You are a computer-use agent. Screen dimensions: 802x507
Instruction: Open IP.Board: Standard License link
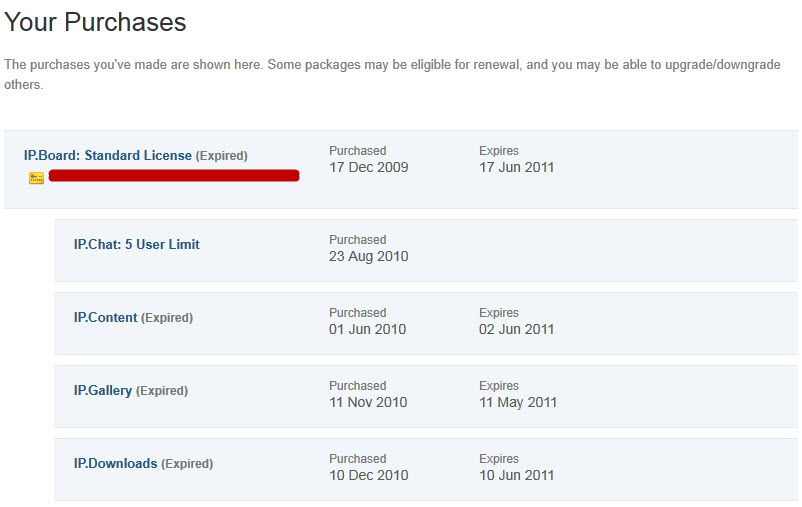click(108, 155)
